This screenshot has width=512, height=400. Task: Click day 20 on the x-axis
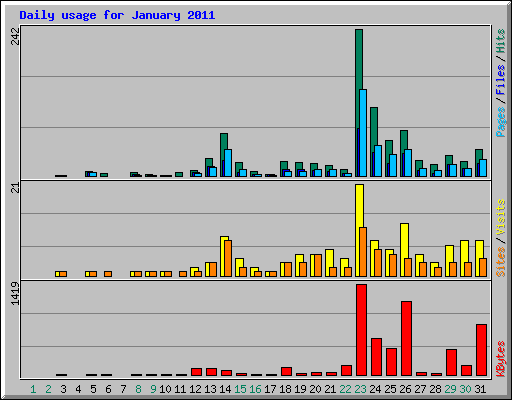[x=315, y=389]
